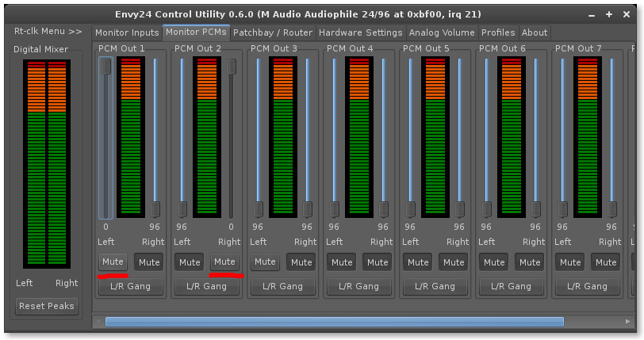Toggle PCM Out 2 Left Mute
644x340 pixels.
pos(190,262)
